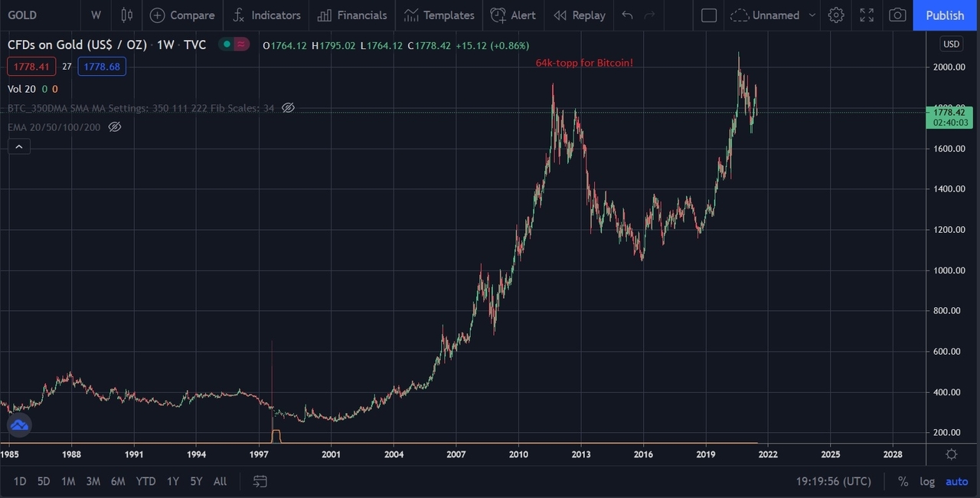The image size is (980, 498).
Task: Open the Indicators dialog
Action: pyautogui.click(x=266, y=15)
